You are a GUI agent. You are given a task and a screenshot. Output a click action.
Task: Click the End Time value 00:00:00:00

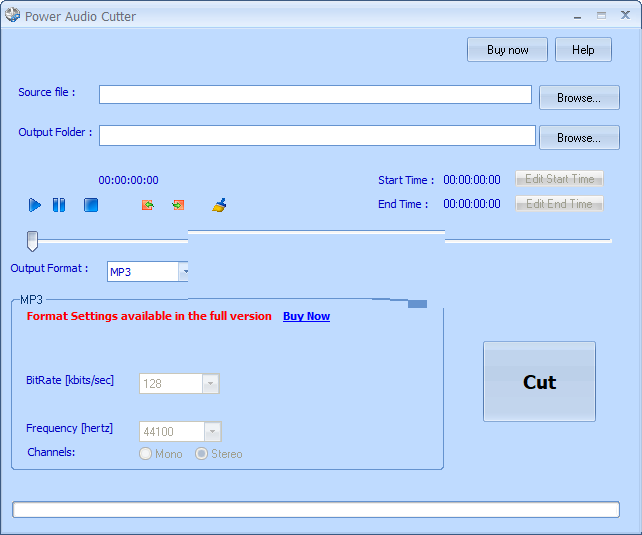pos(472,204)
